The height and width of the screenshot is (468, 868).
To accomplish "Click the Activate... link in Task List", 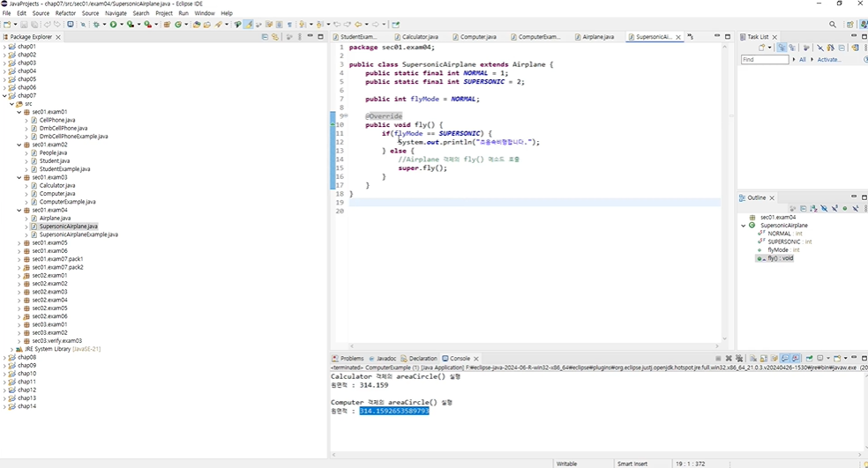I will [828, 60].
